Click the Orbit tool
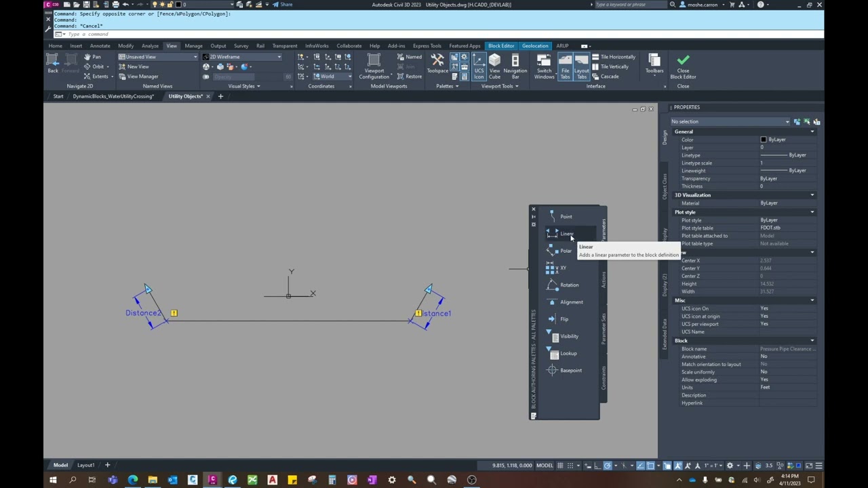This screenshot has height=488, width=868. click(95, 66)
